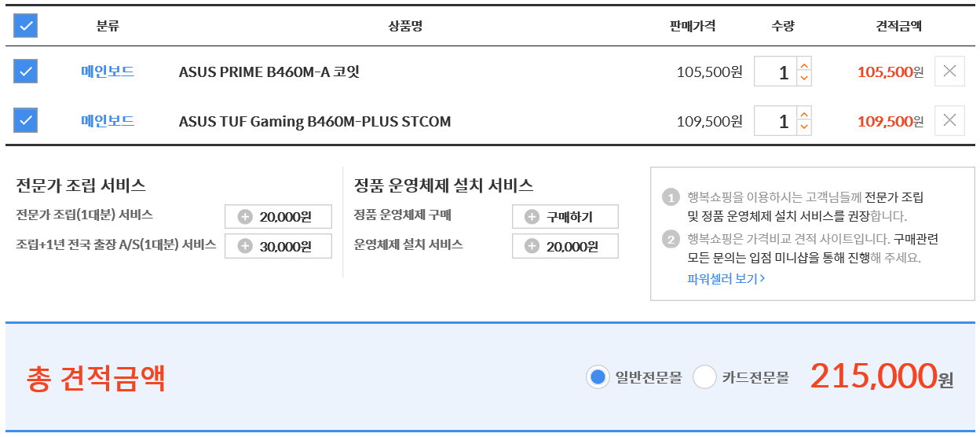Open 메인보드 category link for ASUS TUF Gaming
Image resolution: width=980 pixels, height=437 pixels.
click(x=108, y=120)
